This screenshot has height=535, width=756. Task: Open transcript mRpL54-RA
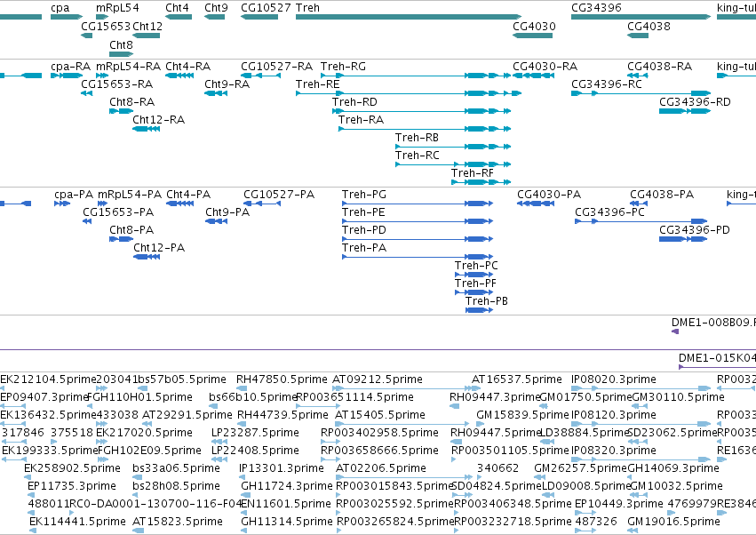(x=102, y=76)
